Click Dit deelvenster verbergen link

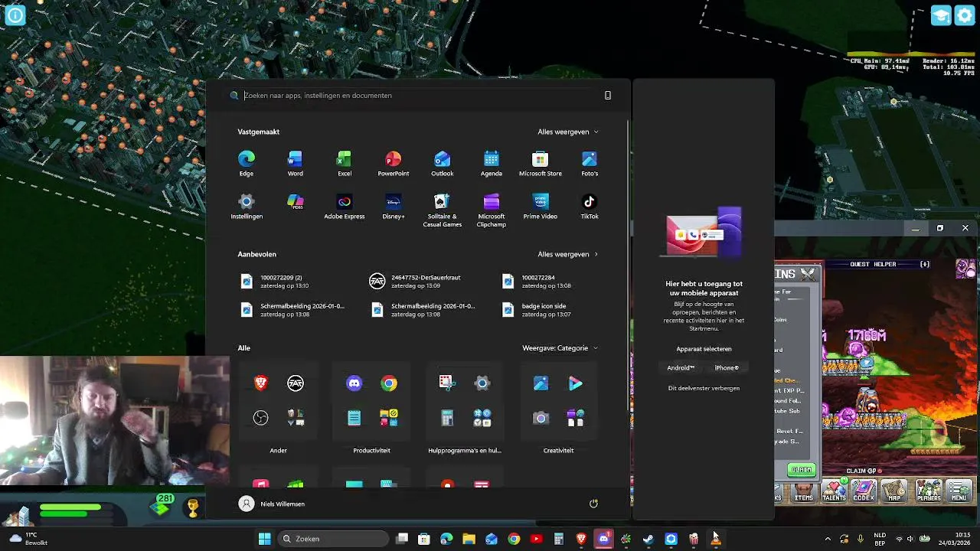click(x=704, y=388)
